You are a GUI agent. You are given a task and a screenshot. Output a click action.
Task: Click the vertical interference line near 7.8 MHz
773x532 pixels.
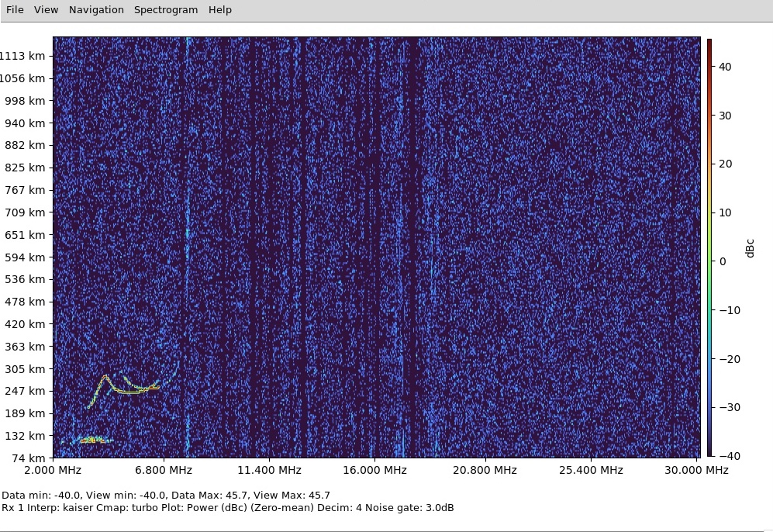pyautogui.click(x=188, y=247)
